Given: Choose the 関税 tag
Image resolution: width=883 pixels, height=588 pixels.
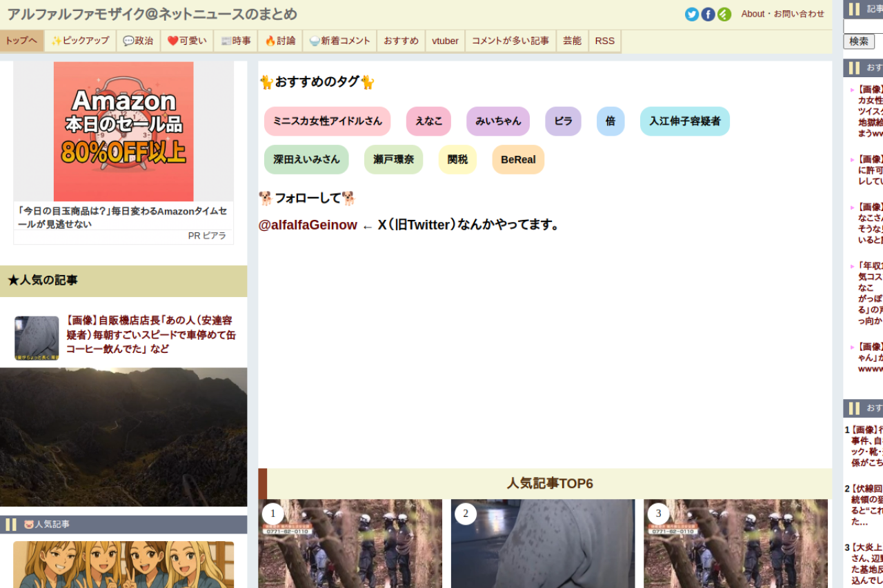Looking at the screenshot, I should click(458, 160).
